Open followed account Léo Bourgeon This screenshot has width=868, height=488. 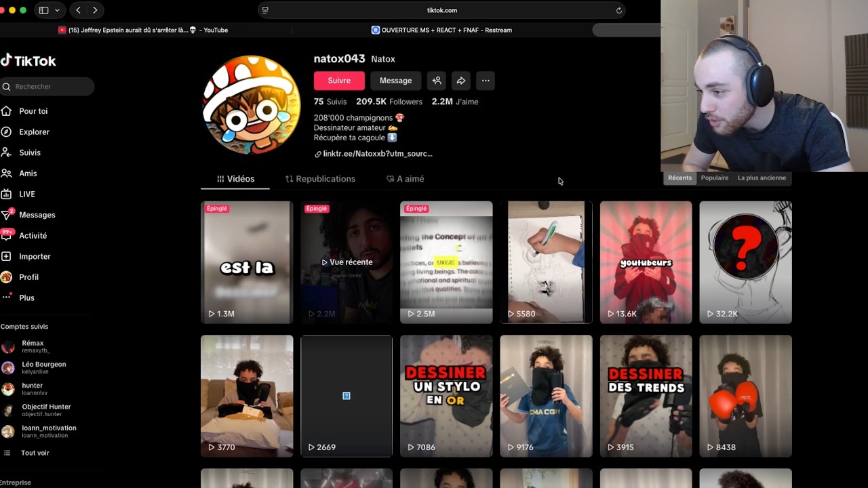[x=43, y=367]
